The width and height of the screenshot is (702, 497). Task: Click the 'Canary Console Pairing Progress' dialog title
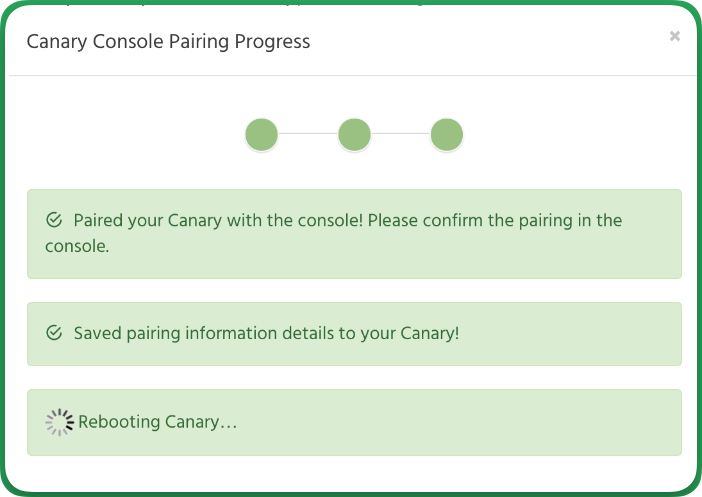pos(168,42)
